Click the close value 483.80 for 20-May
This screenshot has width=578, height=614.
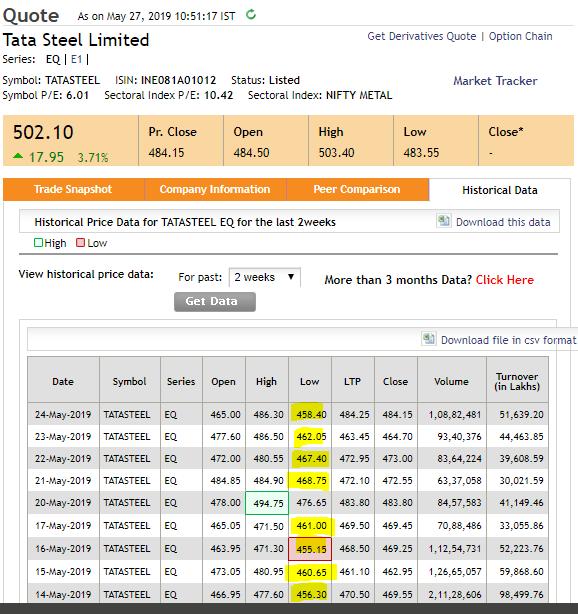point(397,502)
